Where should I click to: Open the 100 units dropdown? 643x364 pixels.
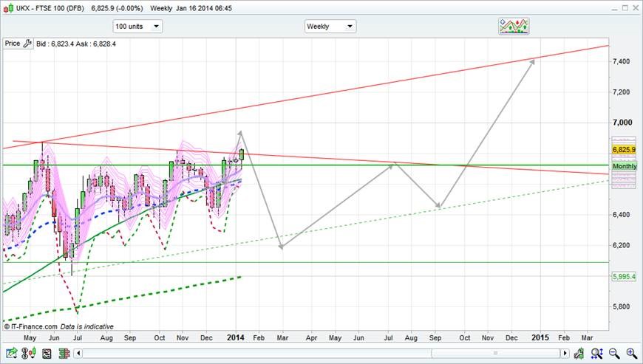point(137,27)
